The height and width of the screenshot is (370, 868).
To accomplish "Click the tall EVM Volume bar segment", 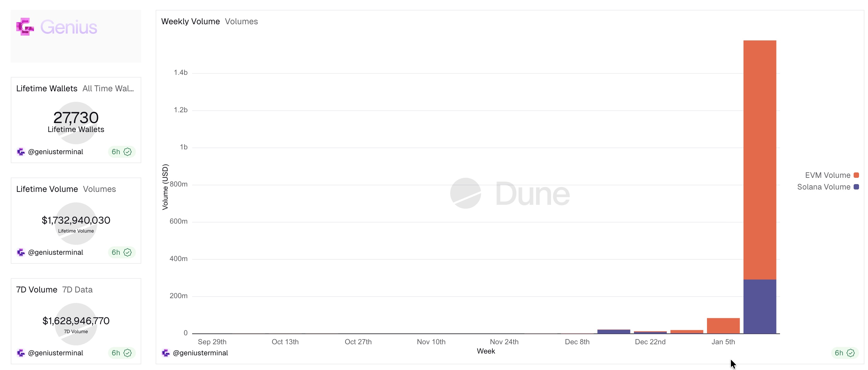I will (x=760, y=158).
